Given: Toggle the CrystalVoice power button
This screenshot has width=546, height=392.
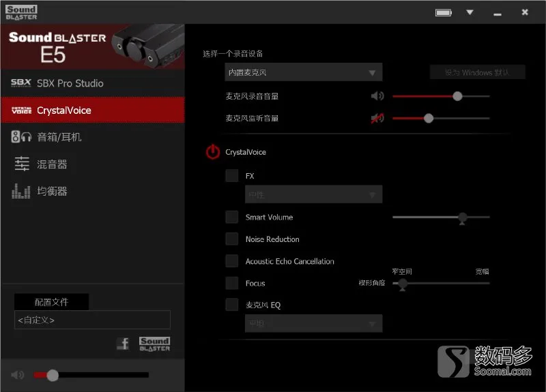Looking at the screenshot, I should (x=213, y=152).
